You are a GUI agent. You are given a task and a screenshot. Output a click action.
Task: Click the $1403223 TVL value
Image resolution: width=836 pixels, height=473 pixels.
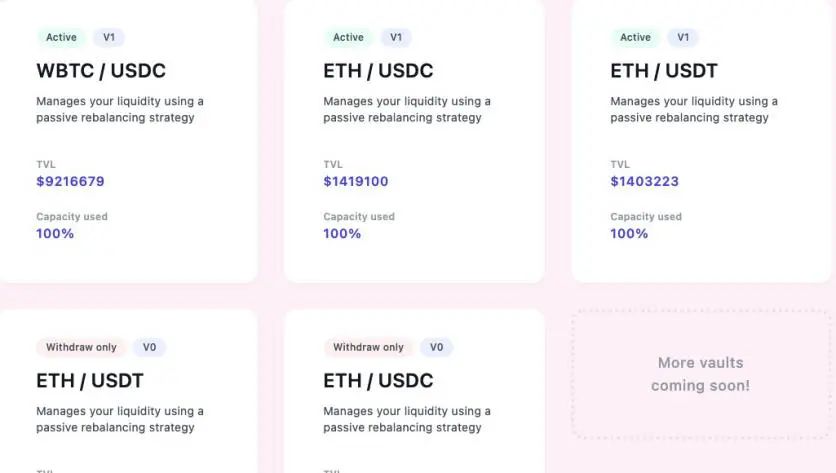tap(644, 182)
